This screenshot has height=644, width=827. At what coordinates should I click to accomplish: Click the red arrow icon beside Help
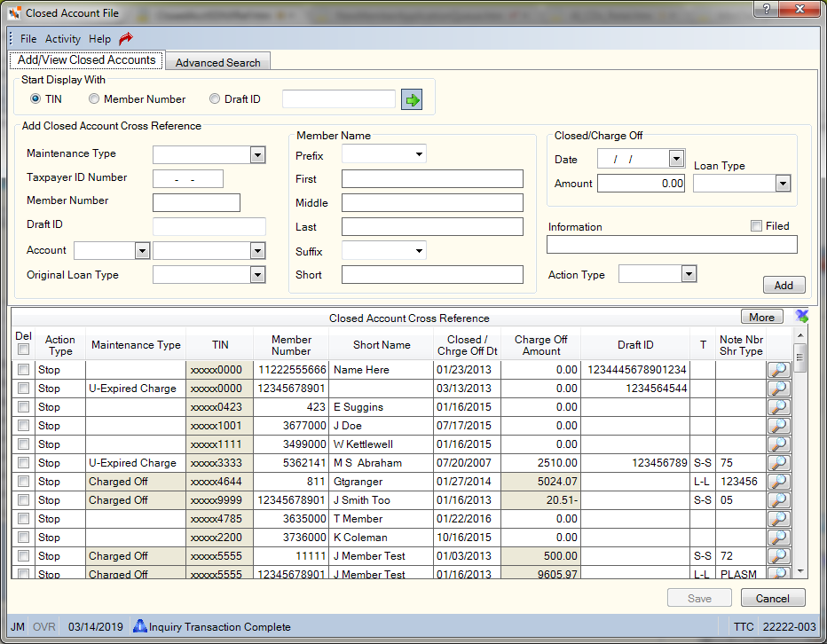(x=125, y=38)
